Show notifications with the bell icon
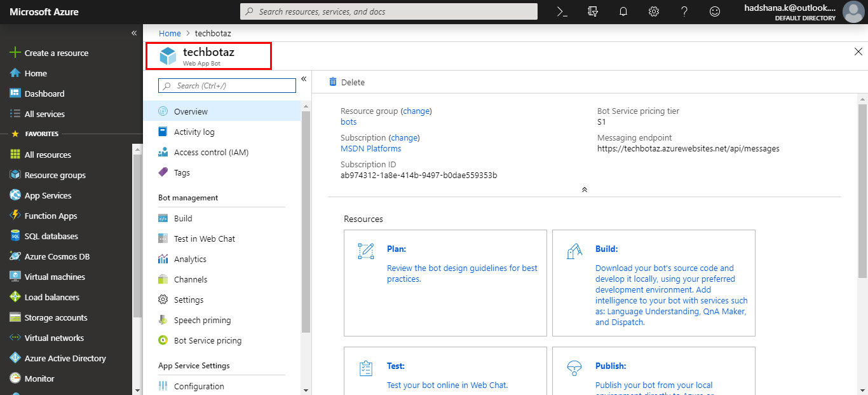The height and width of the screenshot is (395, 868). tap(623, 11)
